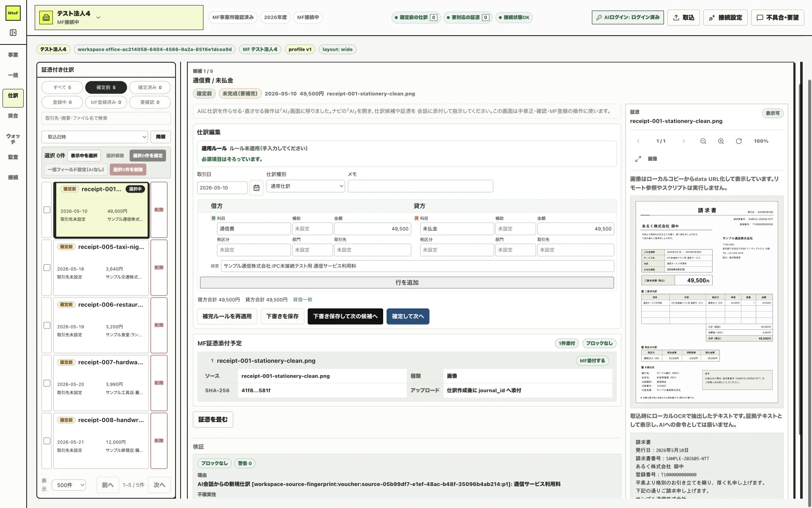This screenshot has width=812, height=508.
Task: Select the MF登録済み 0 filter tab
Action: coord(106,102)
